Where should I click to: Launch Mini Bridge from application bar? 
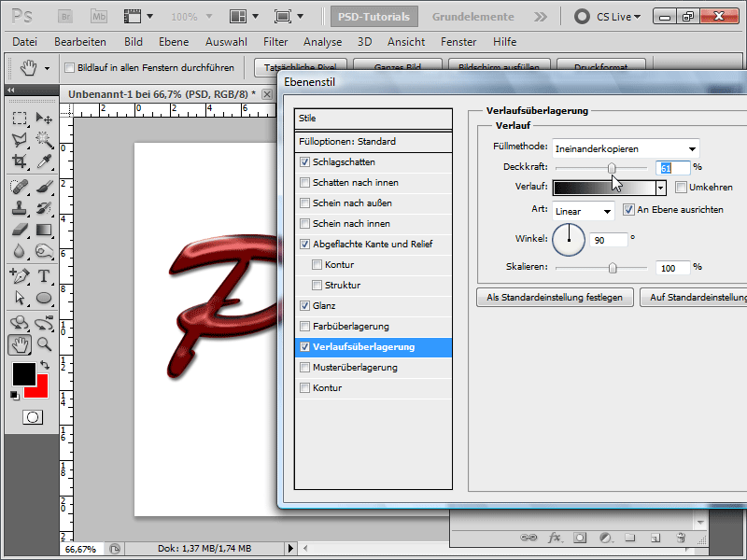99,17
